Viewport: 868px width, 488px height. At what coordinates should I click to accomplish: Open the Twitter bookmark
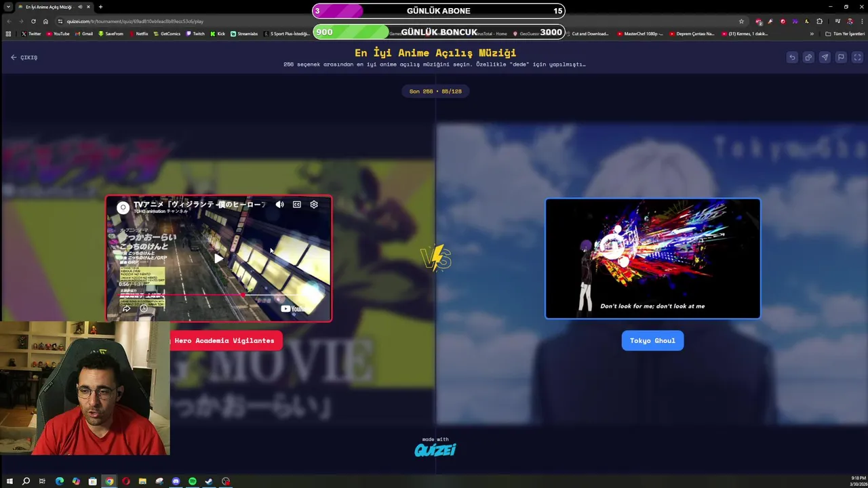click(31, 33)
